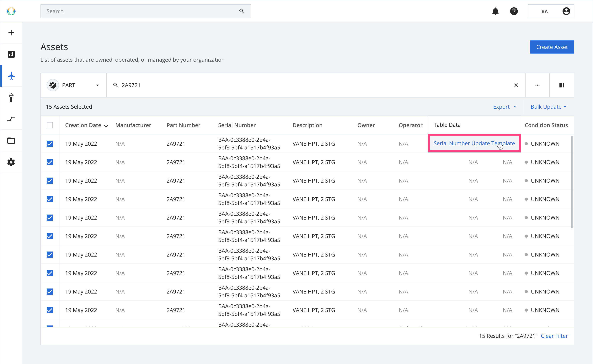
Task: Click the close filter X button
Action: point(516,85)
